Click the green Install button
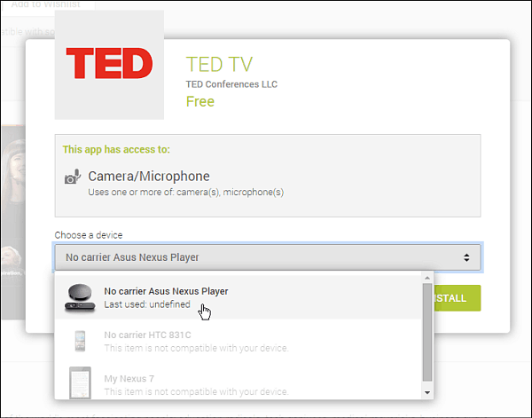The image size is (532, 418). point(457,298)
